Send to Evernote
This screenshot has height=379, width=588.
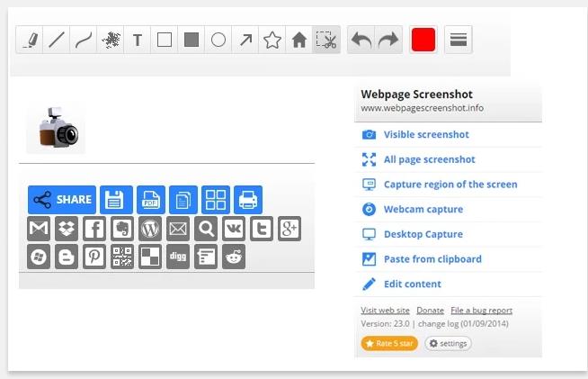pyautogui.click(x=122, y=229)
